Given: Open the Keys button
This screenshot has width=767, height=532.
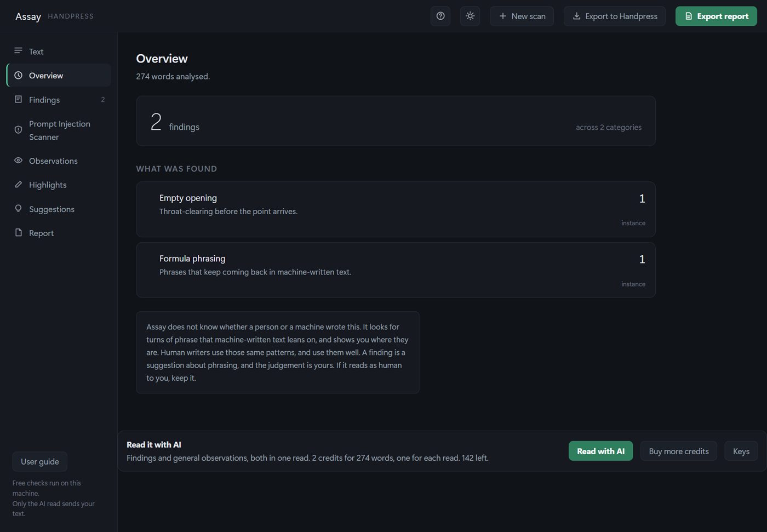Looking at the screenshot, I should pyautogui.click(x=741, y=451).
